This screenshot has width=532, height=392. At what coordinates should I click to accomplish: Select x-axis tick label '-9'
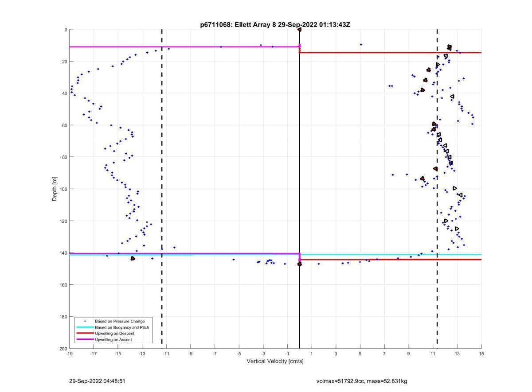pos(191,353)
